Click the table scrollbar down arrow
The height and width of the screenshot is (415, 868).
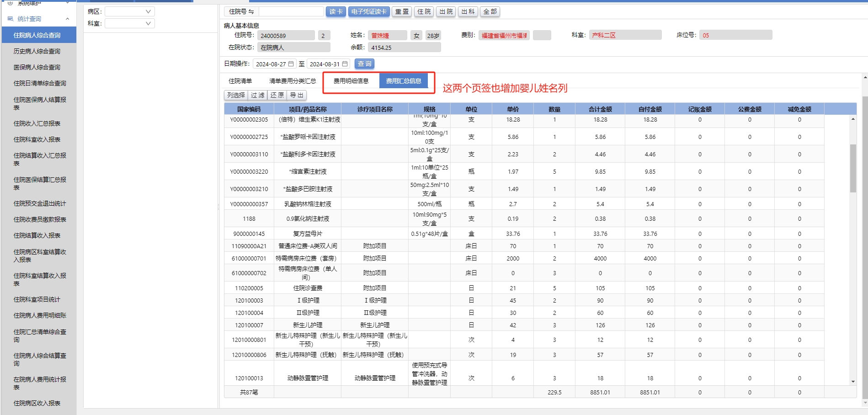[853, 382]
